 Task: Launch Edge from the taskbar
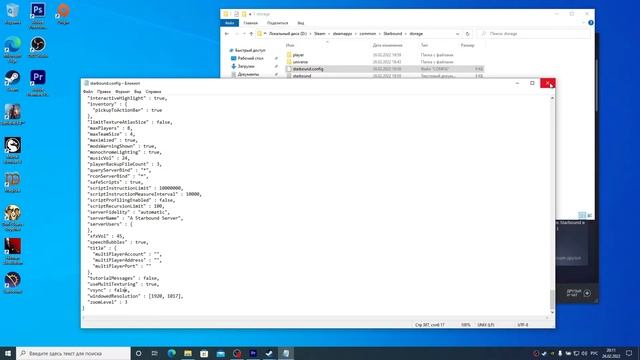tap(171, 353)
